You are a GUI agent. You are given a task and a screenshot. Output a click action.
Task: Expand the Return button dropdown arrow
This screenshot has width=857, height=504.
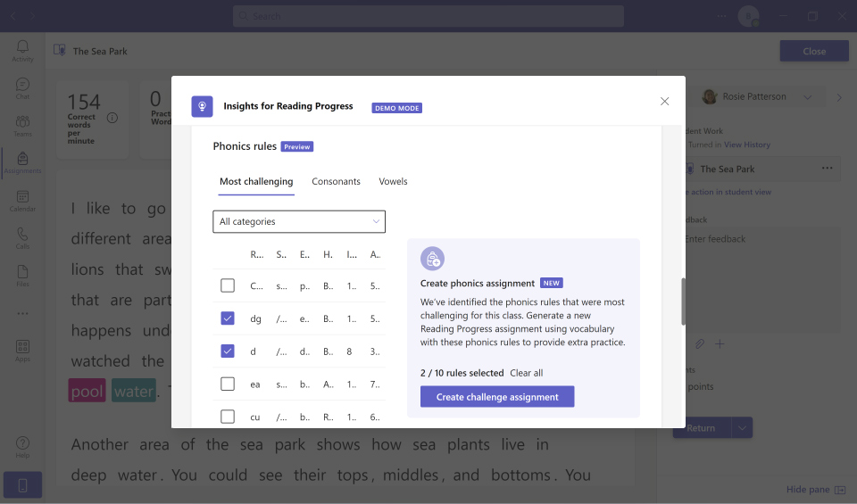click(741, 428)
